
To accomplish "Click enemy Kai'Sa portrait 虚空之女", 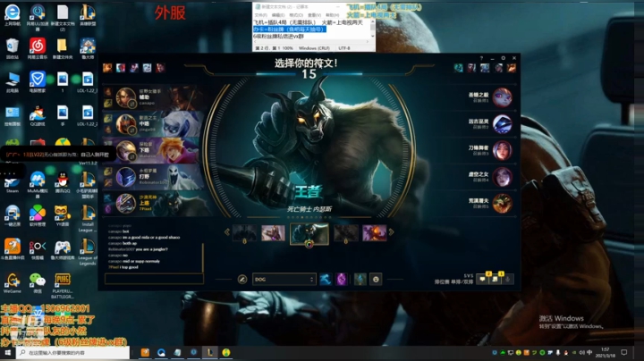I will point(503,177).
